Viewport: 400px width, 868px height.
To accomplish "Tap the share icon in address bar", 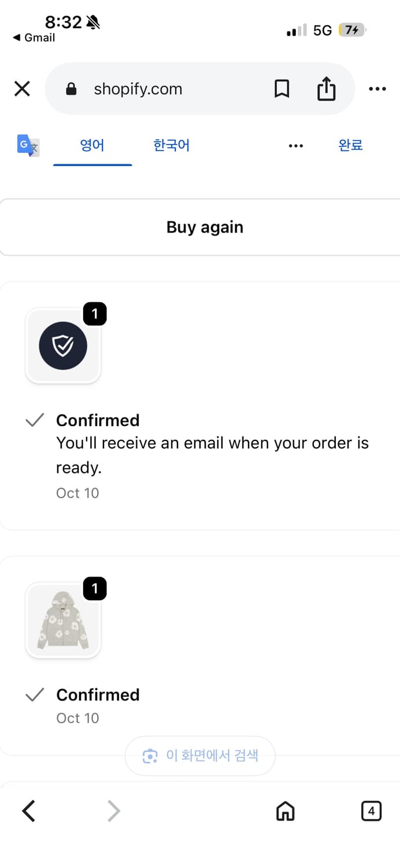I will (x=326, y=89).
